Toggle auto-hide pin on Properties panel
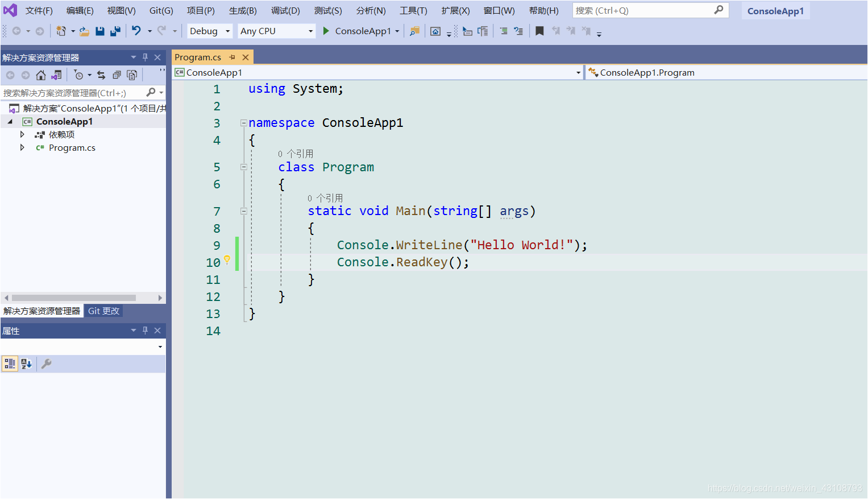 145,331
